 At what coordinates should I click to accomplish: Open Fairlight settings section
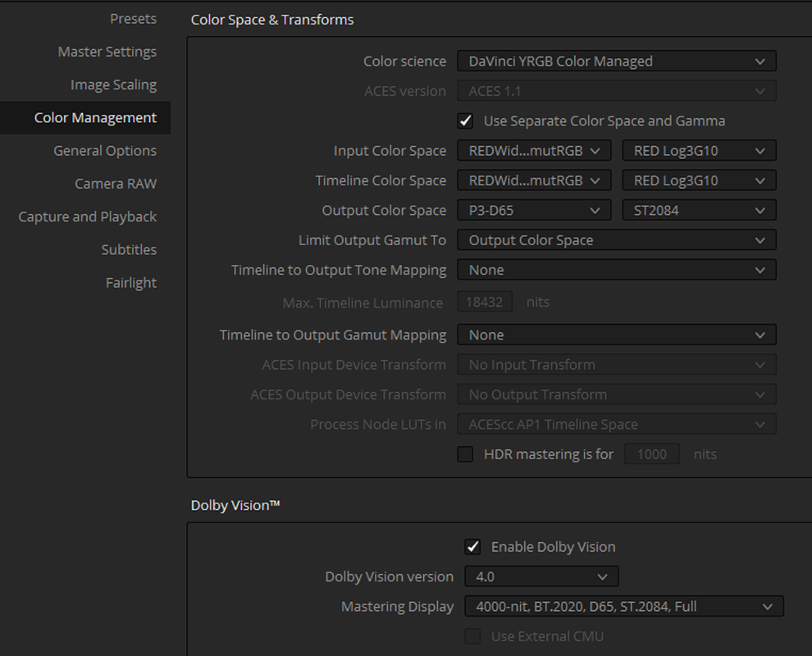pos(131,283)
